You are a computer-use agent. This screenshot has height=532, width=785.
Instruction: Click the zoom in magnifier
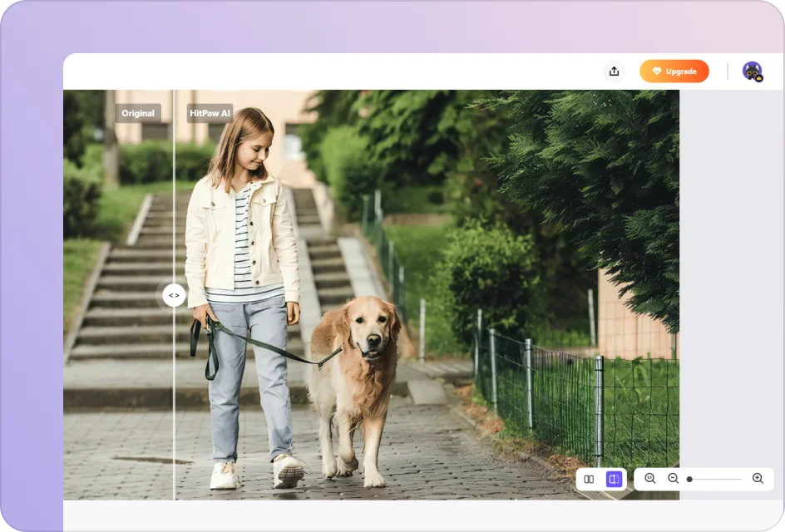[x=758, y=479]
